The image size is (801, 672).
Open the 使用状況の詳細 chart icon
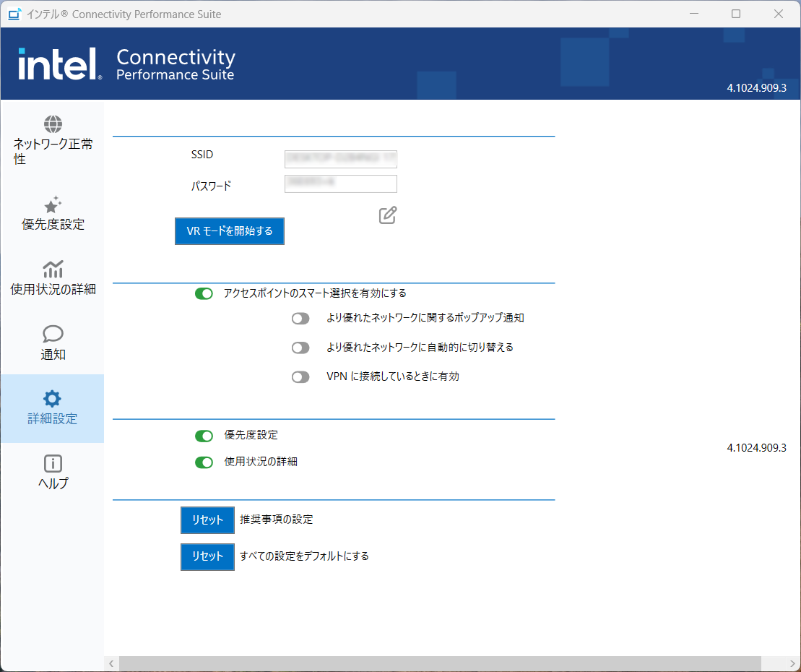click(x=53, y=269)
